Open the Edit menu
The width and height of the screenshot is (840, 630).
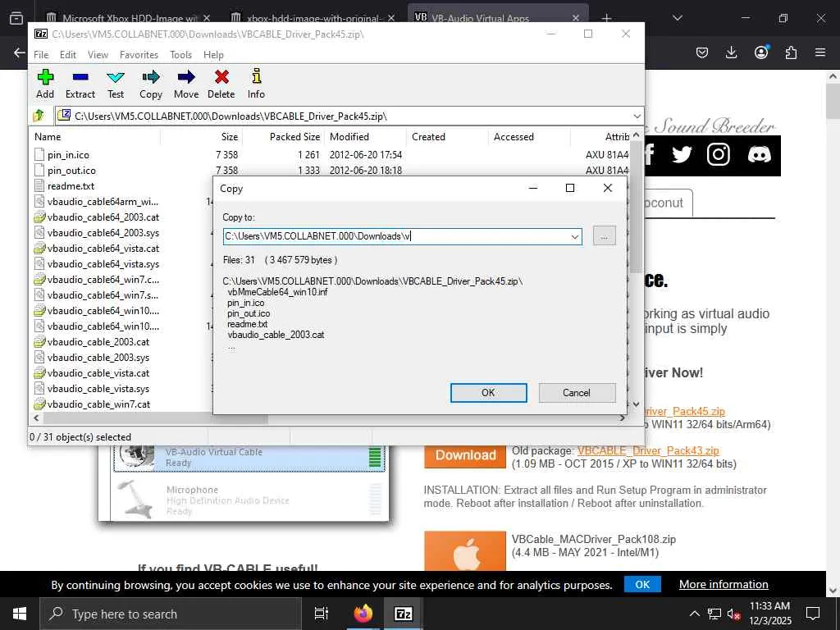tap(67, 55)
